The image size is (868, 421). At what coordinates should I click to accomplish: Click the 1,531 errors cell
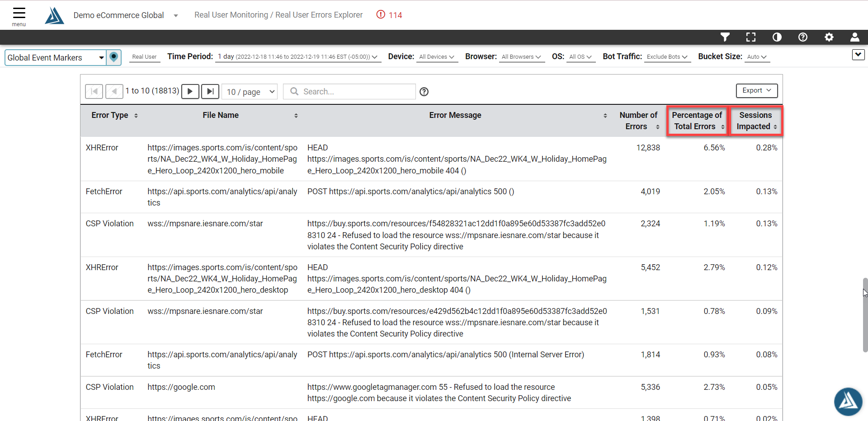click(x=650, y=311)
